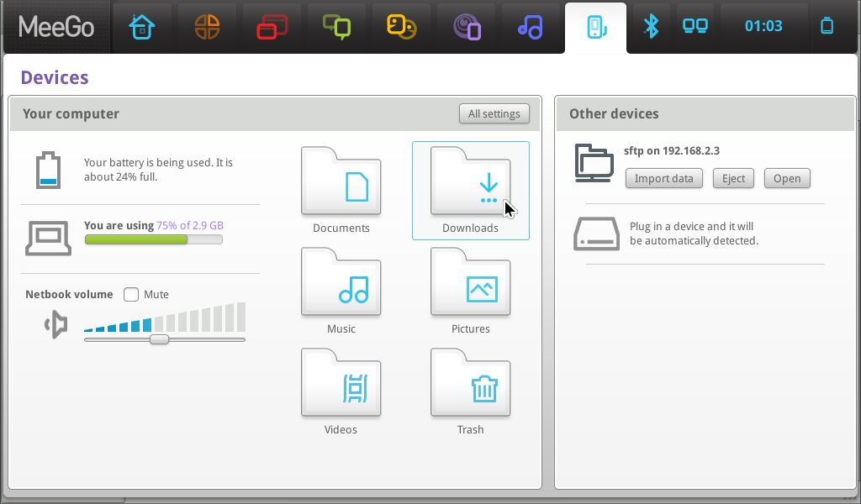Open the Trash folder
Image resolution: width=861 pixels, height=504 pixels.
pyautogui.click(x=471, y=392)
